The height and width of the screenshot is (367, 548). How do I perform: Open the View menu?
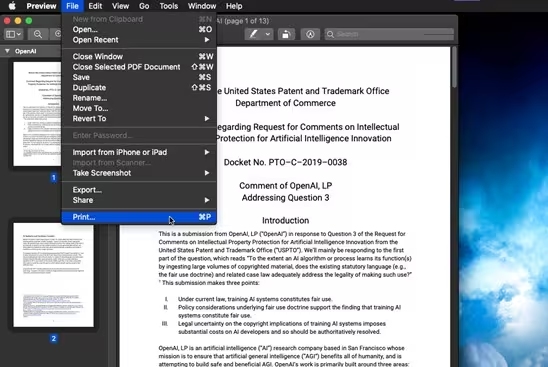[120, 6]
